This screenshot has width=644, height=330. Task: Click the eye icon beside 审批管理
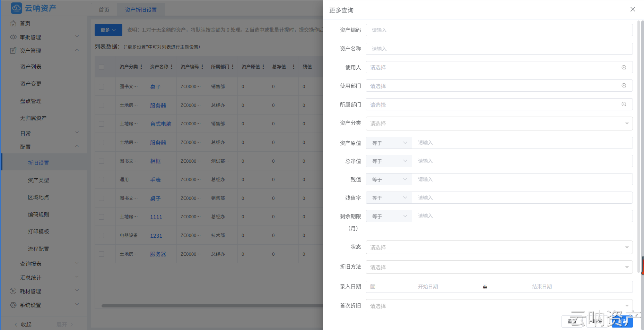(13, 37)
